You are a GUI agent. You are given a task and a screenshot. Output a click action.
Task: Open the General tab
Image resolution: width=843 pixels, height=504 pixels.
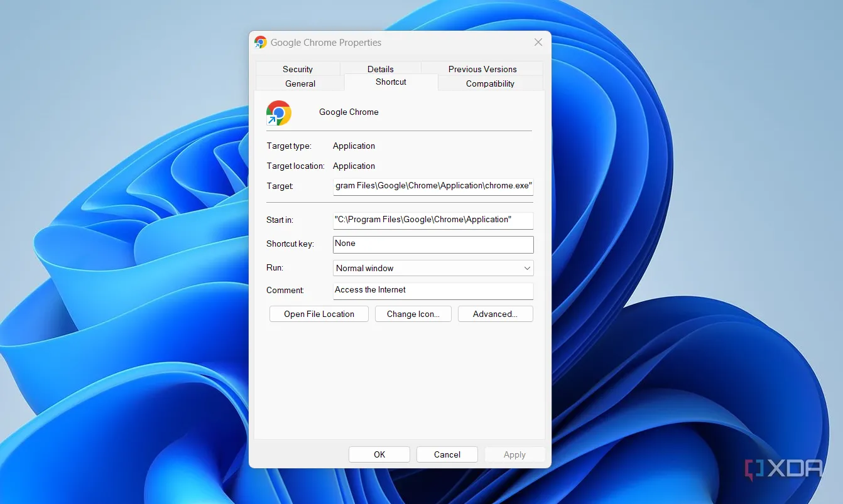[x=300, y=83]
